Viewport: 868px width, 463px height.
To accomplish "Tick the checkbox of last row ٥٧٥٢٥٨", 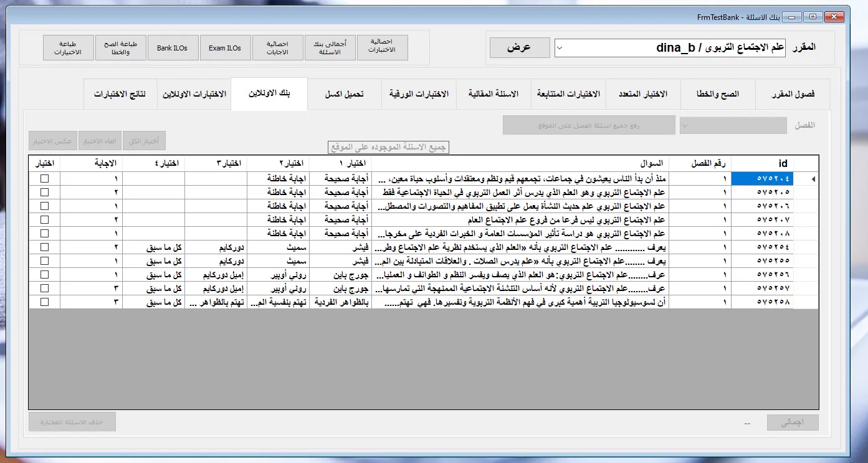I will (x=44, y=302).
